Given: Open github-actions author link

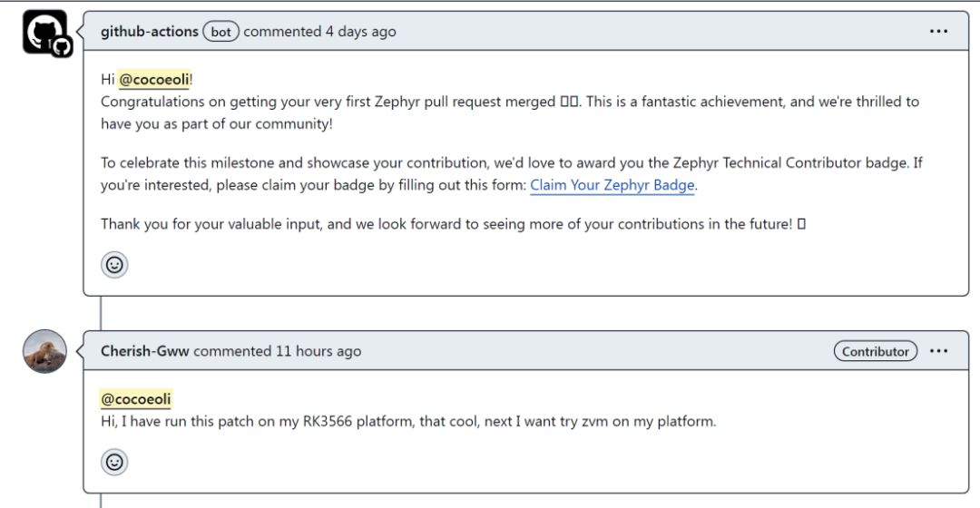Looking at the screenshot, I should pyautogui.click(x=150, y=31).
